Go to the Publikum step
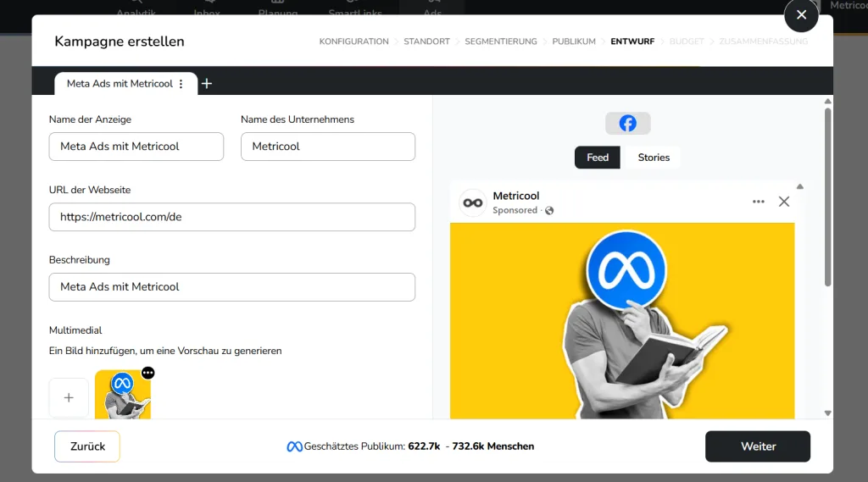Screen dimensions: 868x482 point(574,42)
